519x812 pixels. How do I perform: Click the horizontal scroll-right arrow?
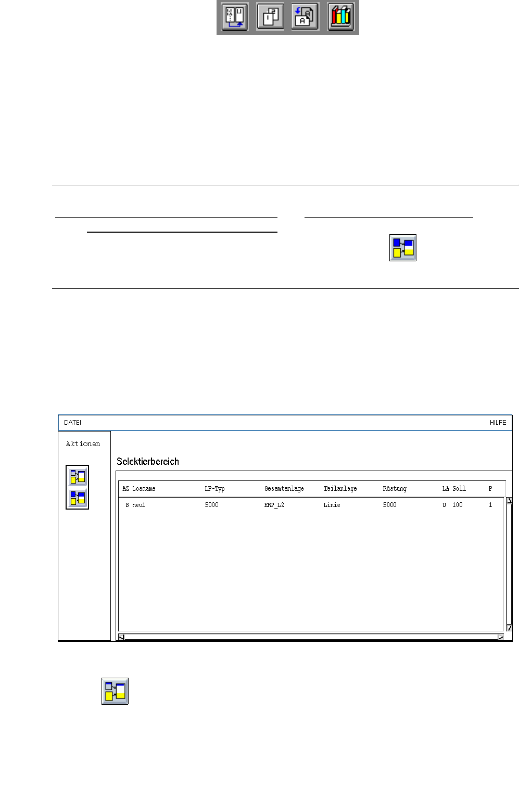click(x=501, y=637)
